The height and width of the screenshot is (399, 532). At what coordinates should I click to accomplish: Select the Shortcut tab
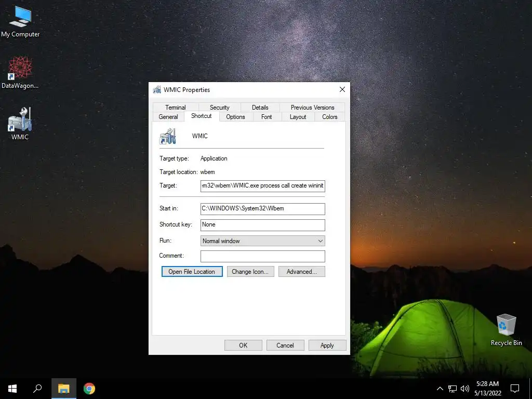(201, 116)
